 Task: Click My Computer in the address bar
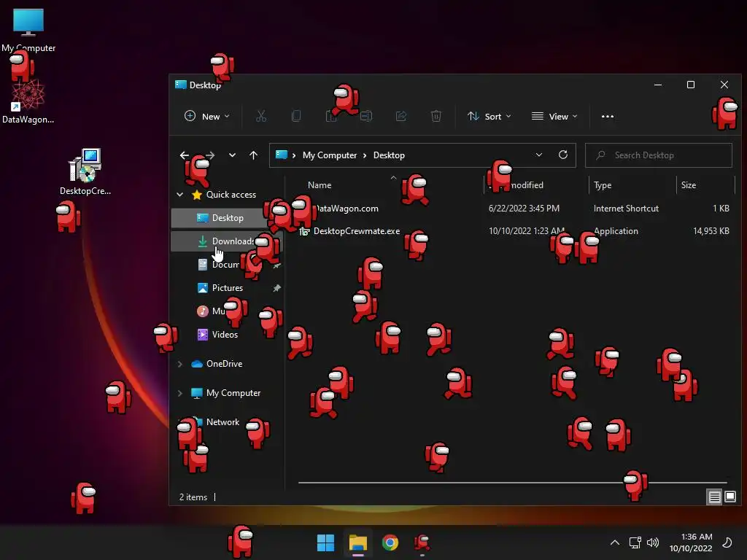tap(330, 155)
